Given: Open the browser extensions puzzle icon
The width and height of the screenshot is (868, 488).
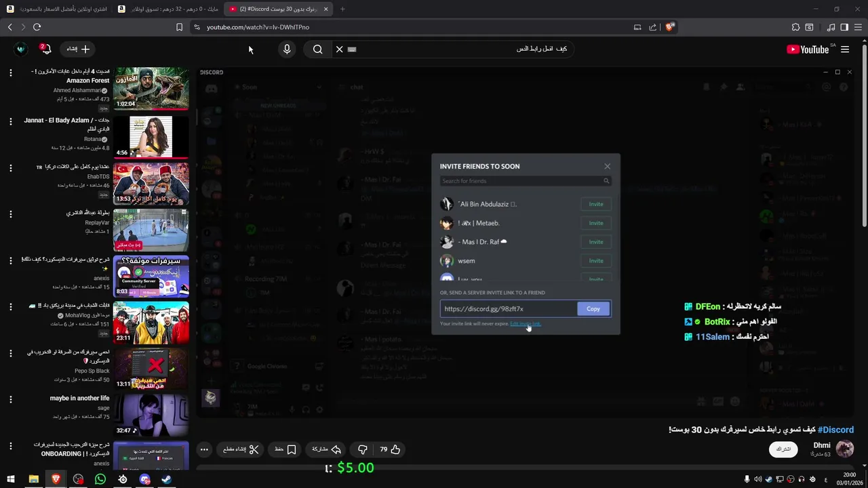Looking at the screenshot, I should 795,27.
